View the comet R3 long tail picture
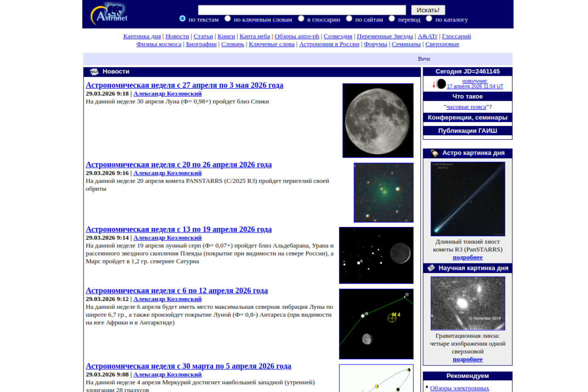Viewport: 588px width, 392px height. [468, 199]
